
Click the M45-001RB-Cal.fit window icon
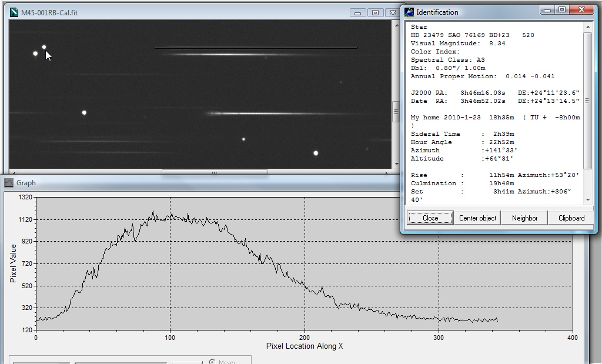14,12
